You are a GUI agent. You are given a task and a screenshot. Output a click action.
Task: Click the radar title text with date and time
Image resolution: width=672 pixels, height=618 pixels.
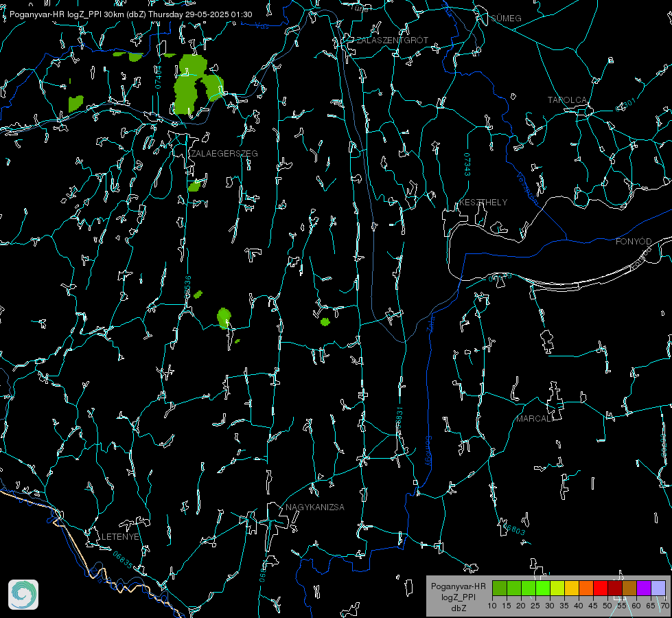[130, 14]
